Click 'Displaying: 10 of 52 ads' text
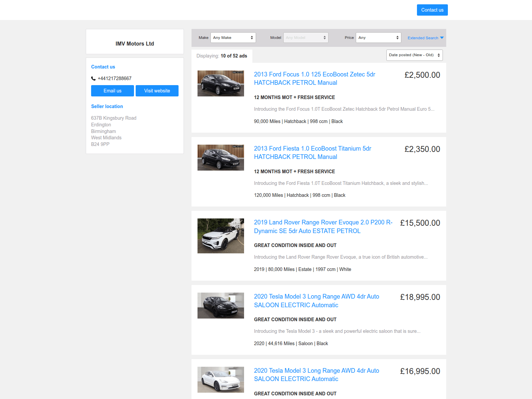 (222, 56)
